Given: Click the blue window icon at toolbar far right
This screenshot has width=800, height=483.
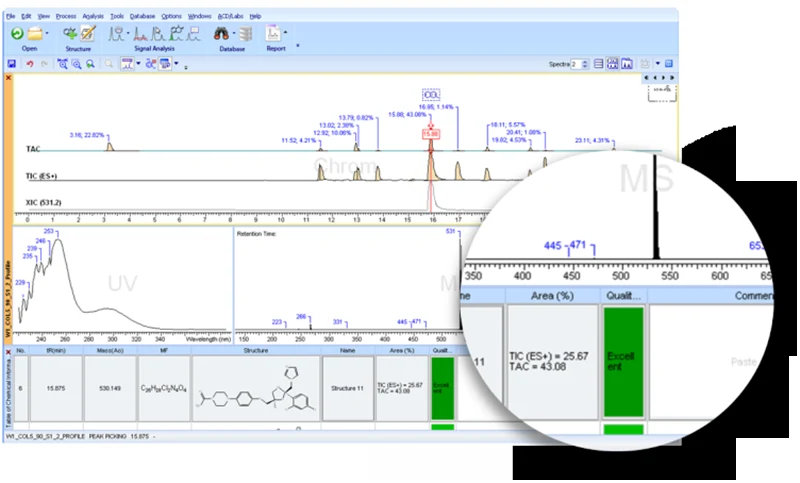Looking at the screenshot, I should pyautogui.click(x=669, y=64).
